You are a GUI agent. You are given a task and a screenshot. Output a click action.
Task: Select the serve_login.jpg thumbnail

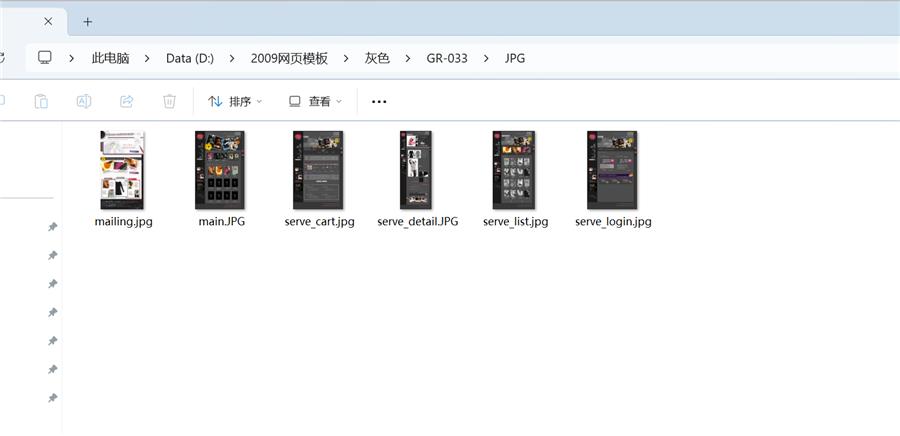pyautogui.click(x=612, y=170)
